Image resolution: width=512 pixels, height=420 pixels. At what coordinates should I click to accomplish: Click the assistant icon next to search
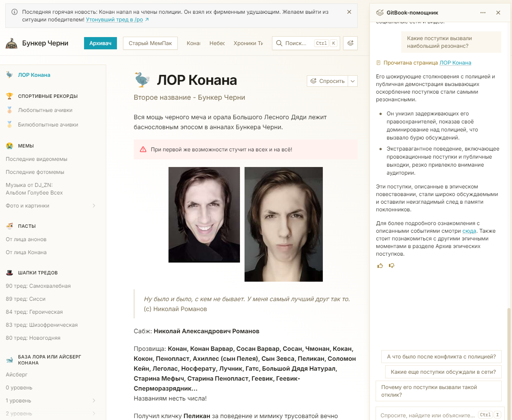point(350,43)
